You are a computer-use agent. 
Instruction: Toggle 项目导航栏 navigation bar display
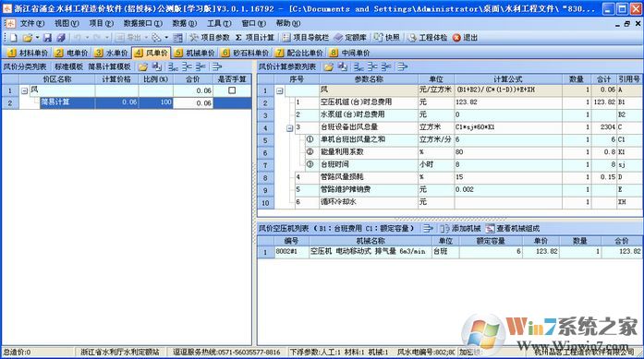pyautogui.click(x=306, y=38)
